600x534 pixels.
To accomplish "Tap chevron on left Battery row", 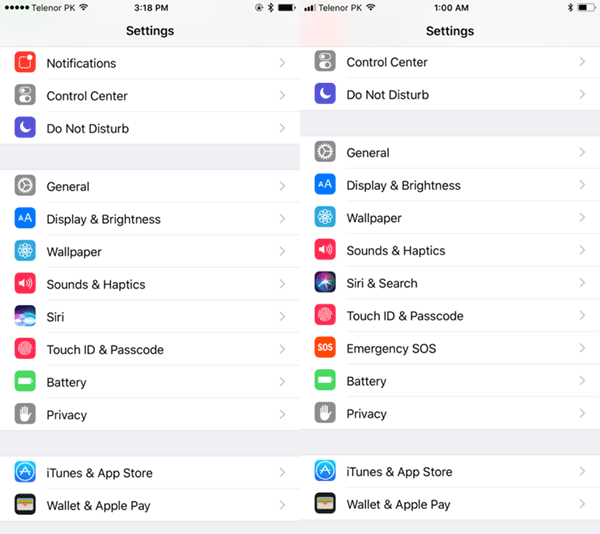I will tap(282, 382).
